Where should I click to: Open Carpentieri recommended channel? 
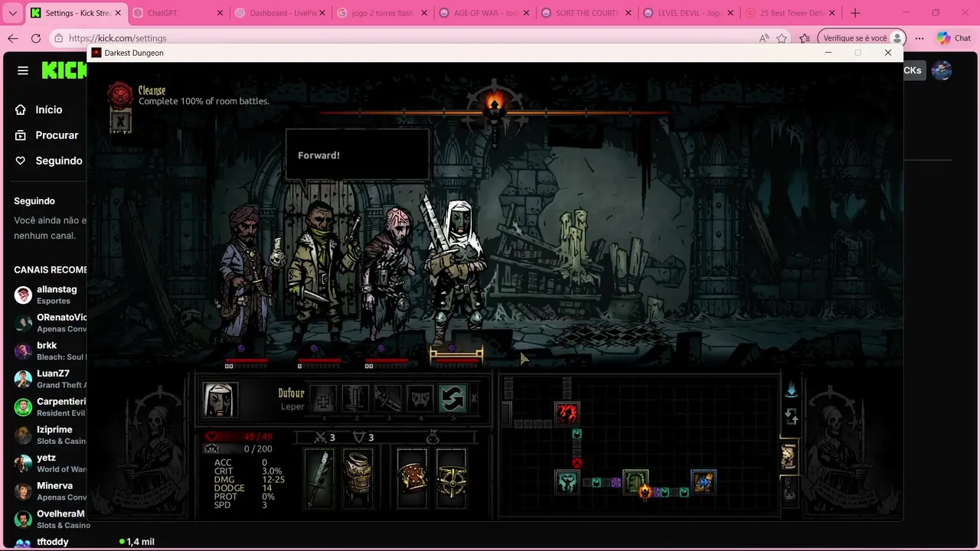(47, 406)
